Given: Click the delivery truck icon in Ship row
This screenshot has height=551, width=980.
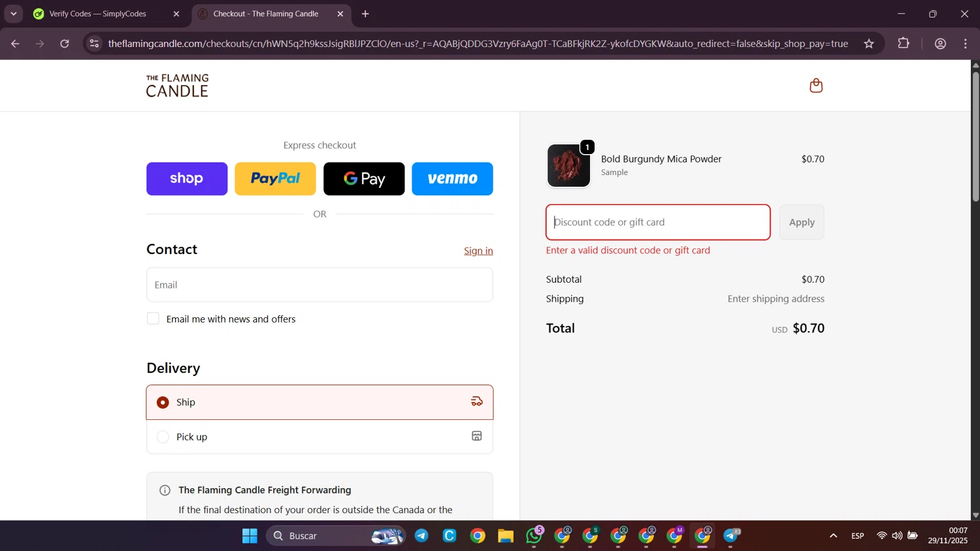Looking at the screenshot, I should 477,401.
